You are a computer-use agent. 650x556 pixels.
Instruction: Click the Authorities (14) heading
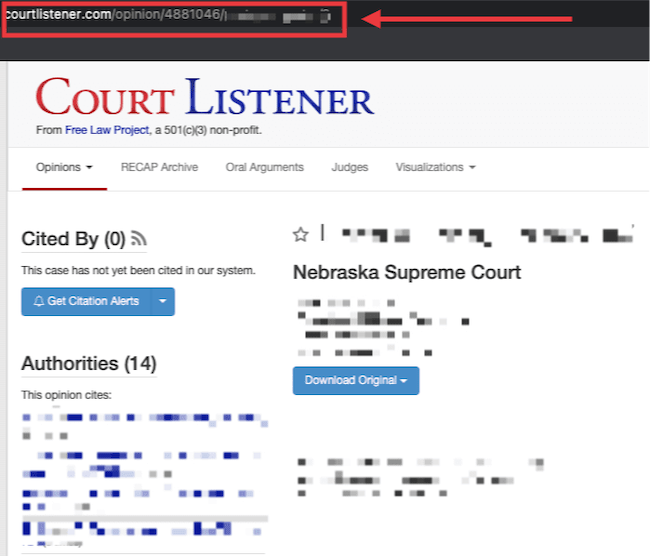pyautogui.click(x=89, y=364)
